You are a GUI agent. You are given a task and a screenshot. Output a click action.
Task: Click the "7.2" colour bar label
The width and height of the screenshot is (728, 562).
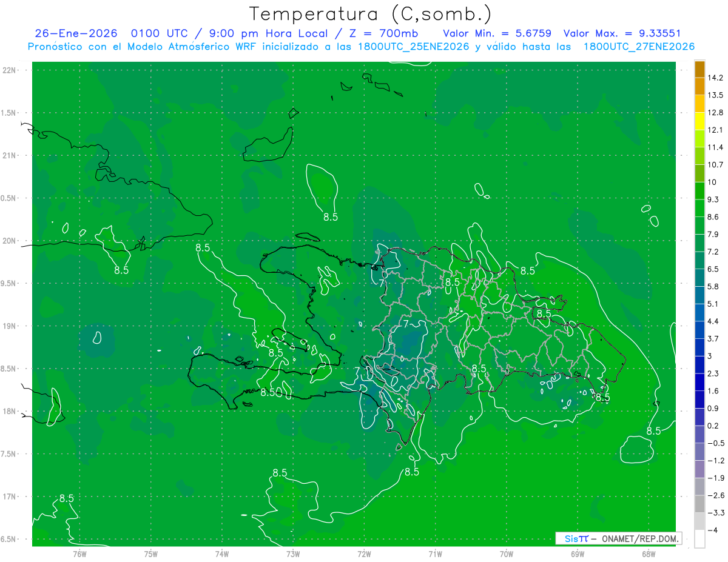713,252
